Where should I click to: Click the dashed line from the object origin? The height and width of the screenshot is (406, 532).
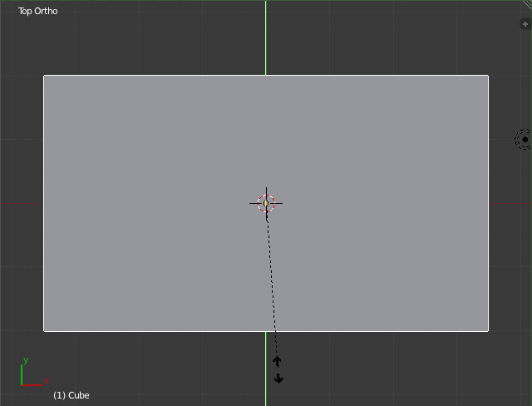click(x=271, y=275)
